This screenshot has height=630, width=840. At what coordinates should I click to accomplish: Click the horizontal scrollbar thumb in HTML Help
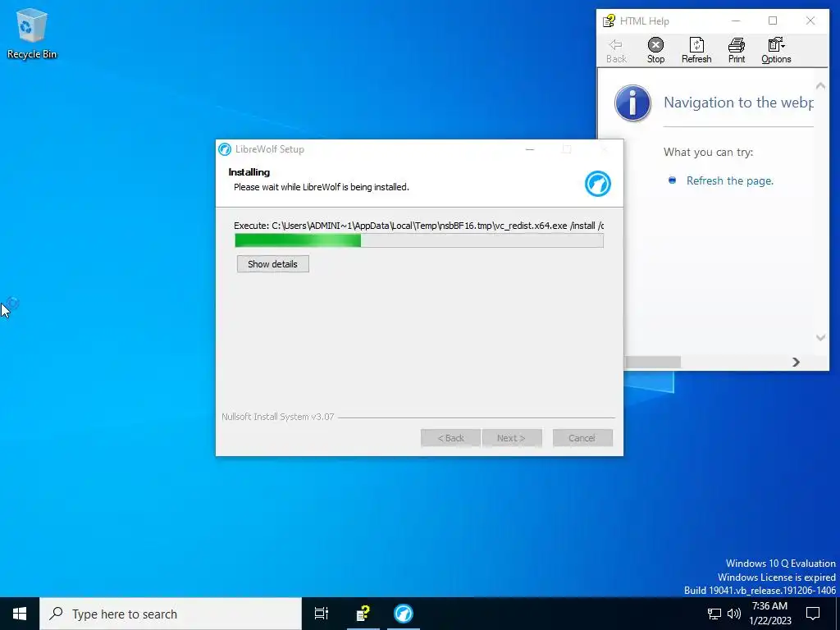652,362
